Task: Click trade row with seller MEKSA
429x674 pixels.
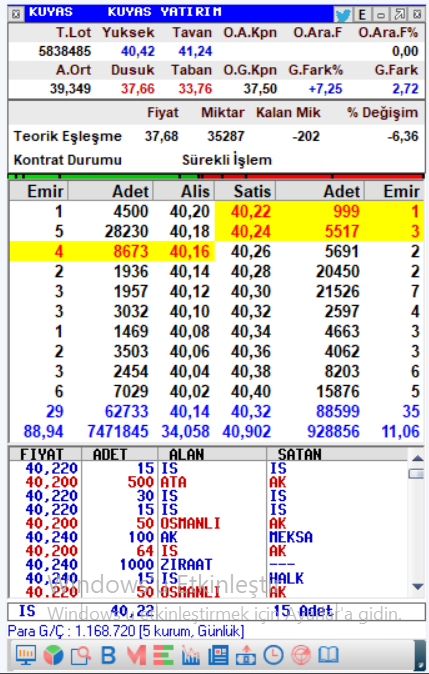Action: point(207,537)
